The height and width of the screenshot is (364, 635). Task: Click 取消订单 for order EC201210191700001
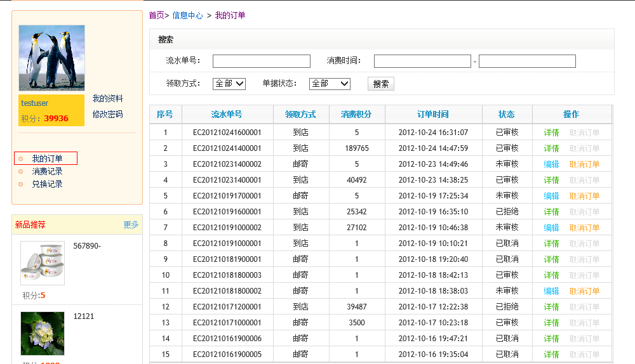[x=584, y=196]
